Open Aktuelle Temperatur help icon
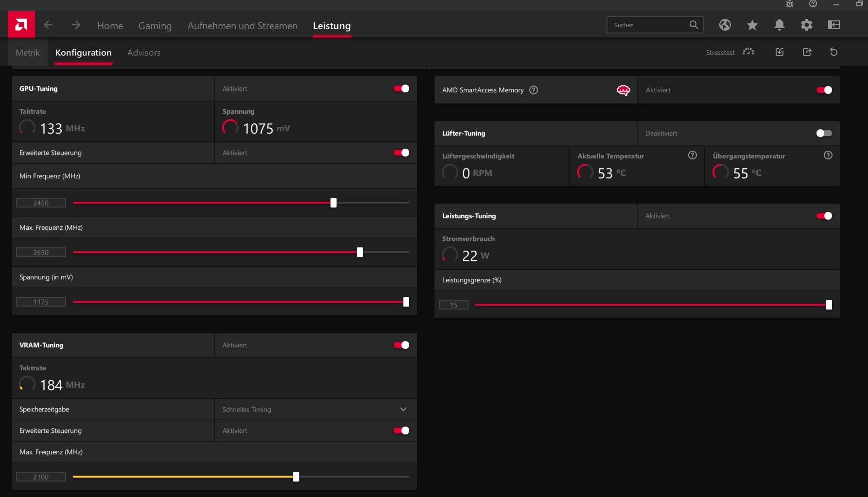 (x=693, y=155)
